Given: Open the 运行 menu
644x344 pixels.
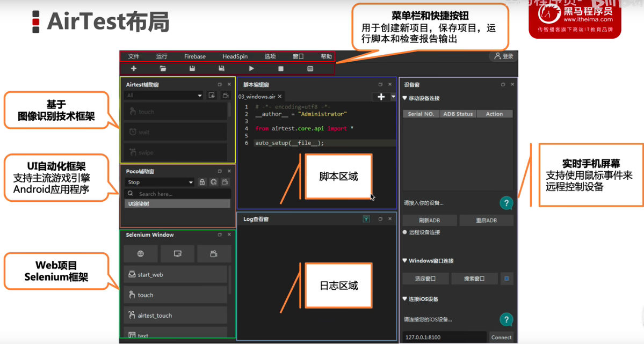Looking at the screenshot, I should coord(162,56).
